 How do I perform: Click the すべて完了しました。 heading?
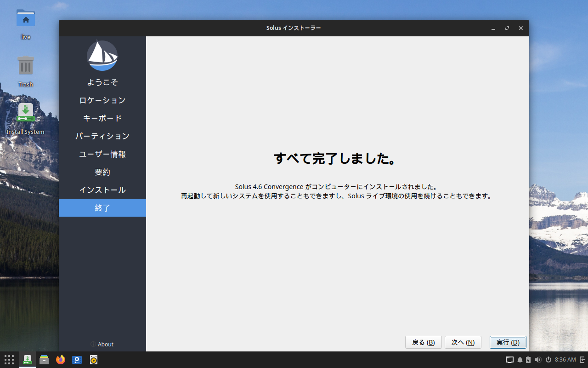(x=335, y=159)
